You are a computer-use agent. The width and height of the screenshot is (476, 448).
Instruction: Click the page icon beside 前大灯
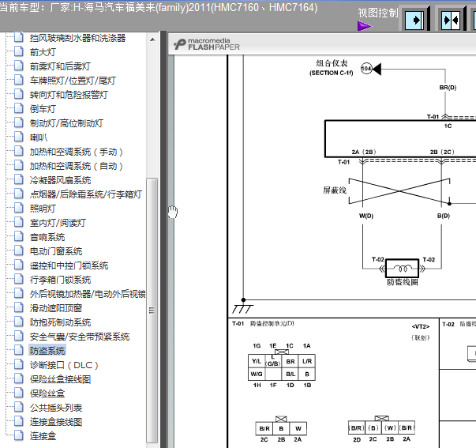click(18, 51)
